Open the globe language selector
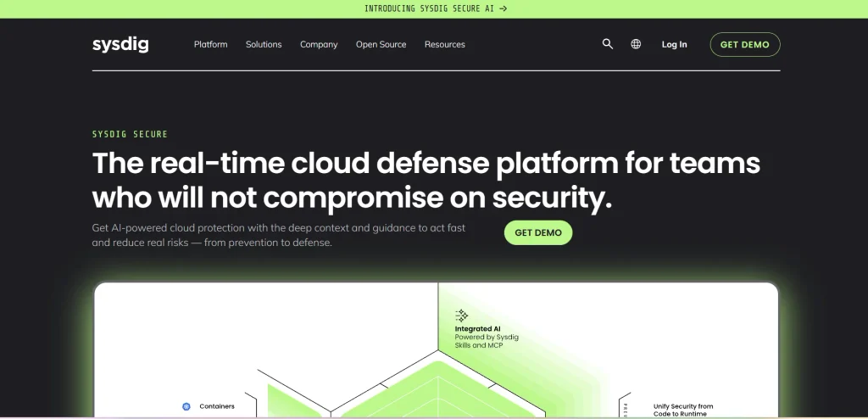This screenshot has height=419, width=868. coord(636,44)
